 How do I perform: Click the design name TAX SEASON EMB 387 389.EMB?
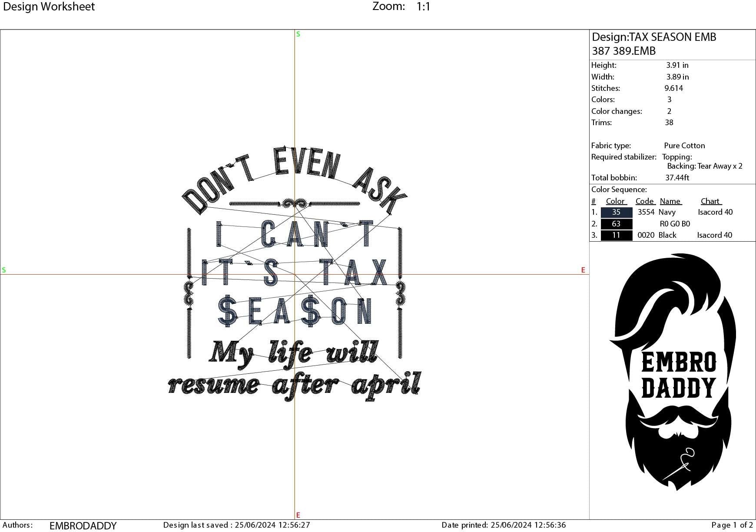[x=653, y=43]
